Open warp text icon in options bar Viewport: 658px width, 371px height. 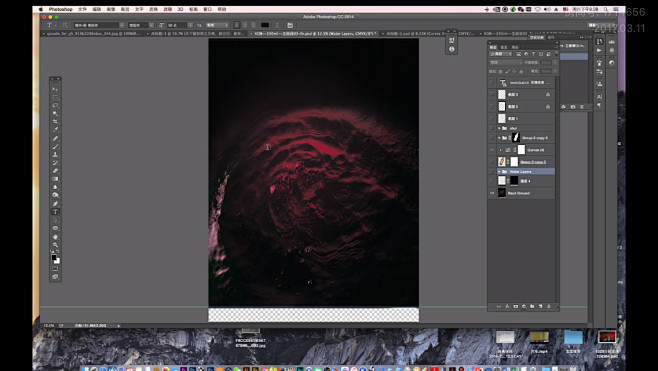click(277, 25)
